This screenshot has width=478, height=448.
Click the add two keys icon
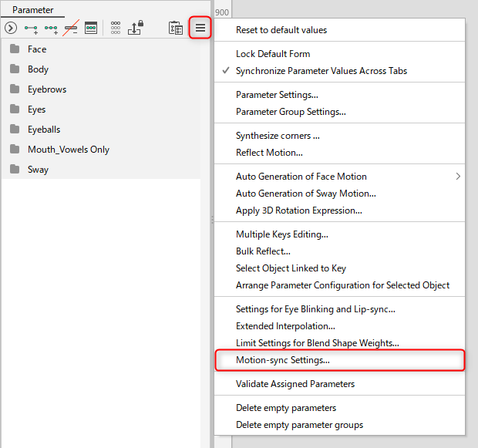tap(32, 28)
